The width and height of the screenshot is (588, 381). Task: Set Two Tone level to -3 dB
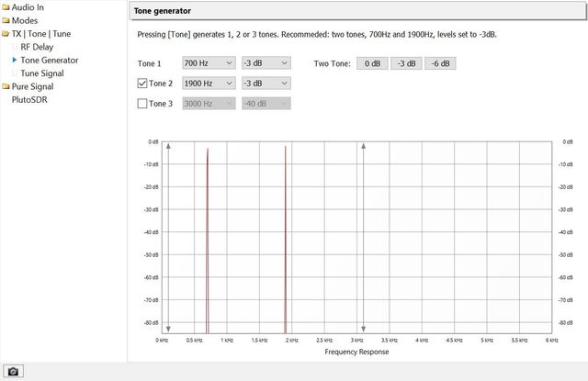pos(406,63)
